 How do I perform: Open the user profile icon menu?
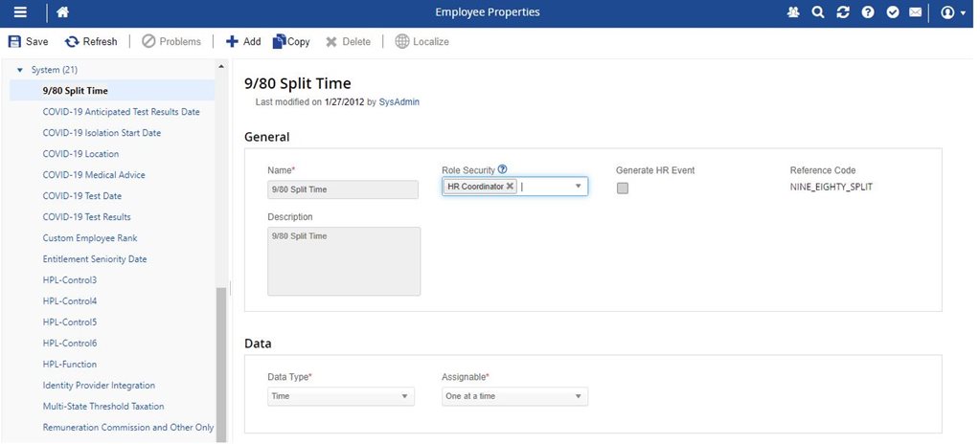946,12
